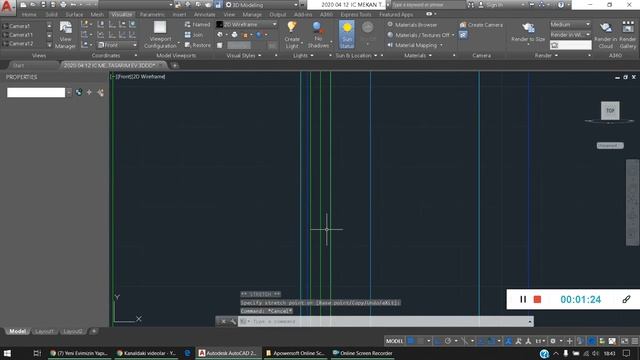Expand the Visual Styles panel title
The height and width of the screenshot is (360, 640).
tap(244, 56)
